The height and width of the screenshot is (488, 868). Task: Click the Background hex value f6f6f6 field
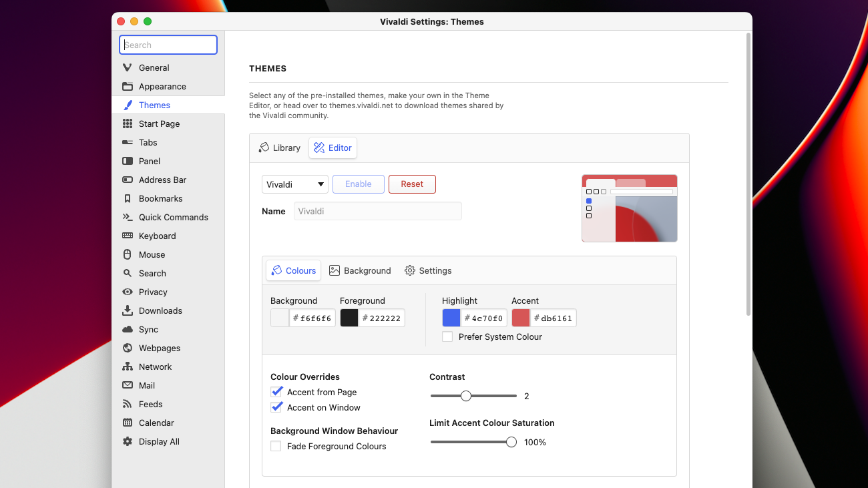[312, 318]
